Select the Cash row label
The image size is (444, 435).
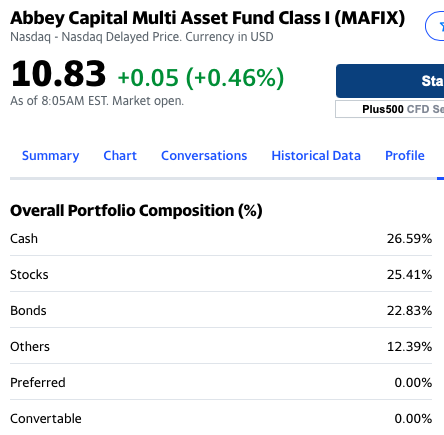pyautogui.click(x=24, y=239)
